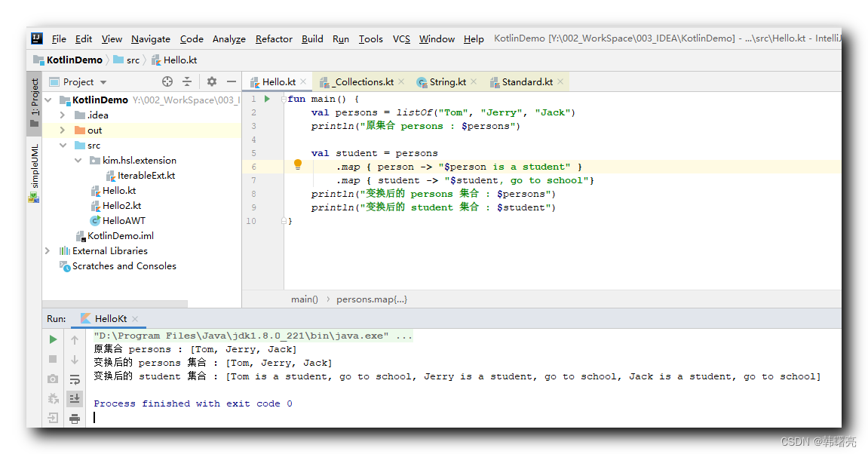
Task: Click the Down the stack trace arrow
Action: (x=75, y=360)
